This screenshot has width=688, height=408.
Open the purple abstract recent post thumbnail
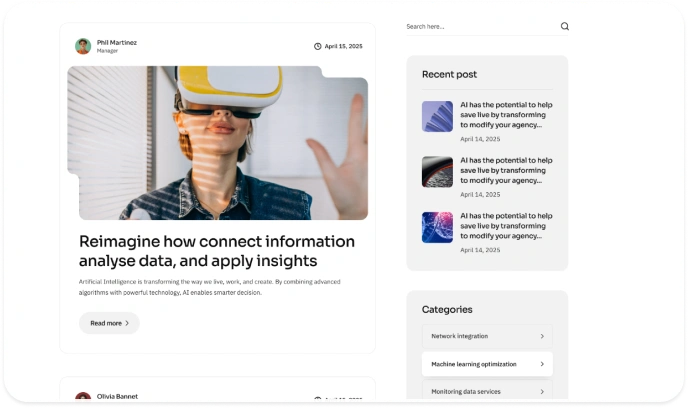pos(437,116)
